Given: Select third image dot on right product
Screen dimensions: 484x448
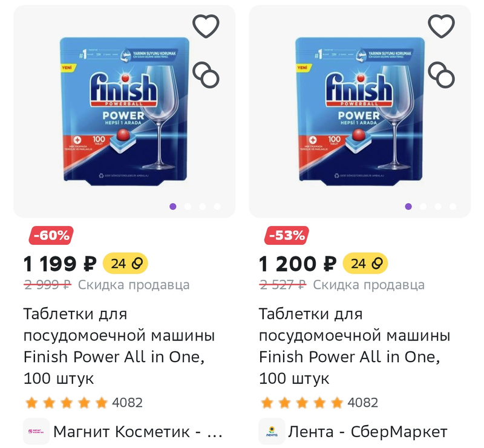Looking at the screenshot, I should point(437,206).
